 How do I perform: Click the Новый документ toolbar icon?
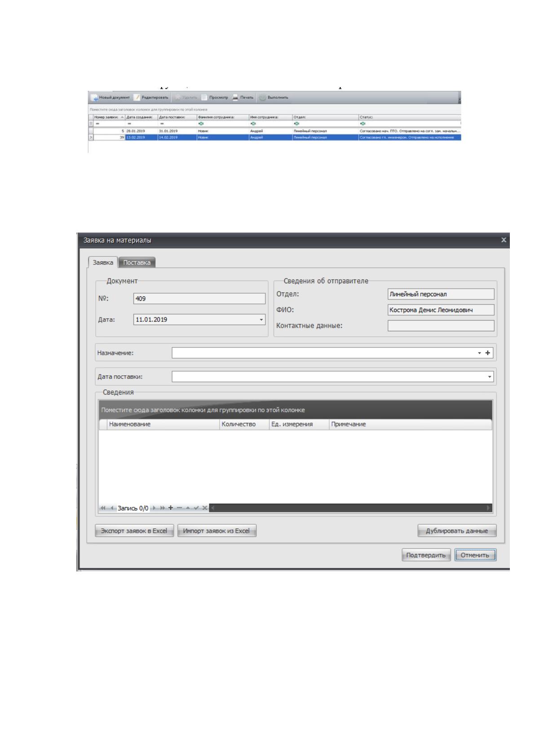(94, 97)
